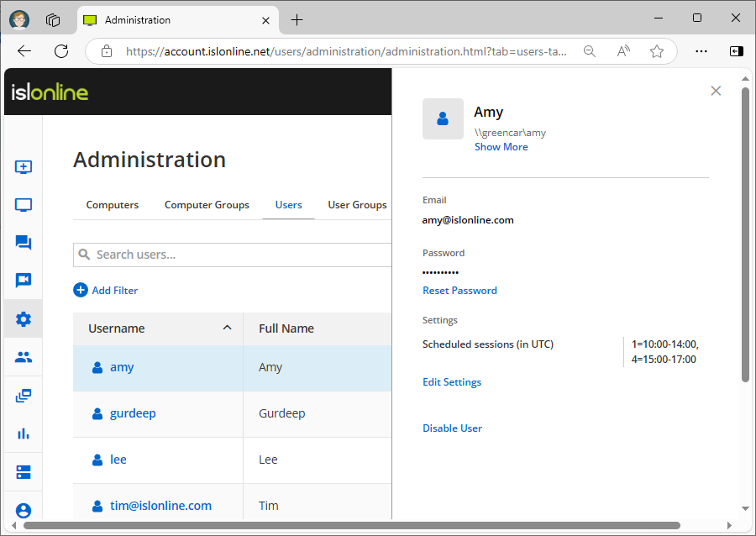The image size is (756, 536).
Task: Close the Amy user details panel
Action: 716,91
